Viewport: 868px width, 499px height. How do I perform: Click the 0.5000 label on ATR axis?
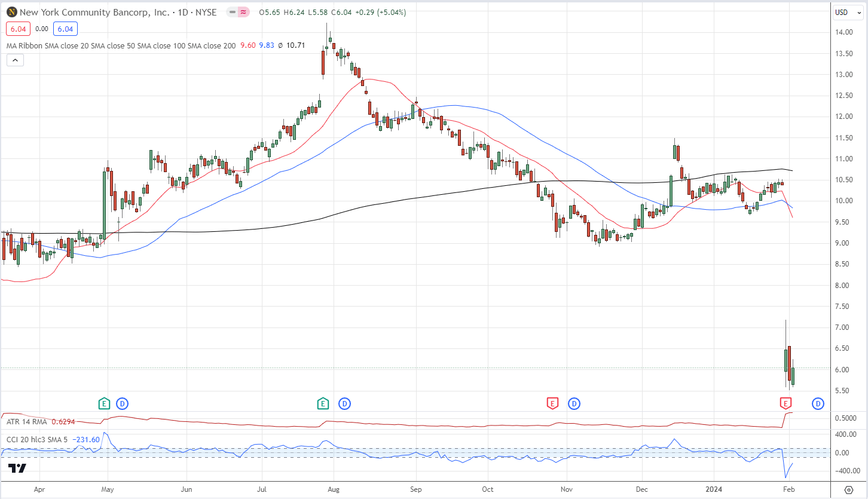pyautogui.click(x=846, y=418)
